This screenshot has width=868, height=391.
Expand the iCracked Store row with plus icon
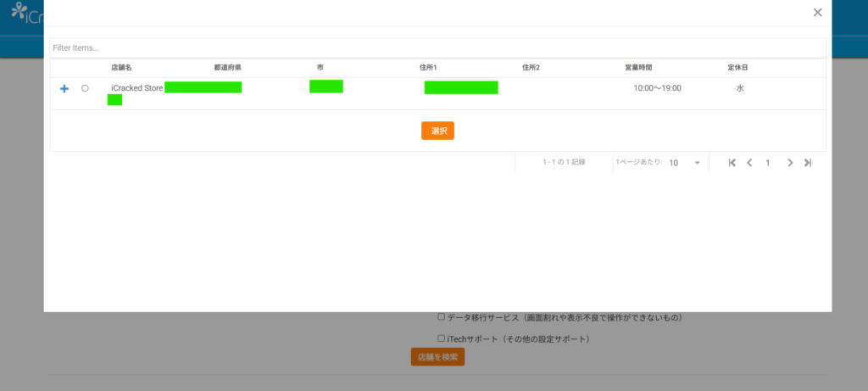pyautogui.click(x=64, y=88)
